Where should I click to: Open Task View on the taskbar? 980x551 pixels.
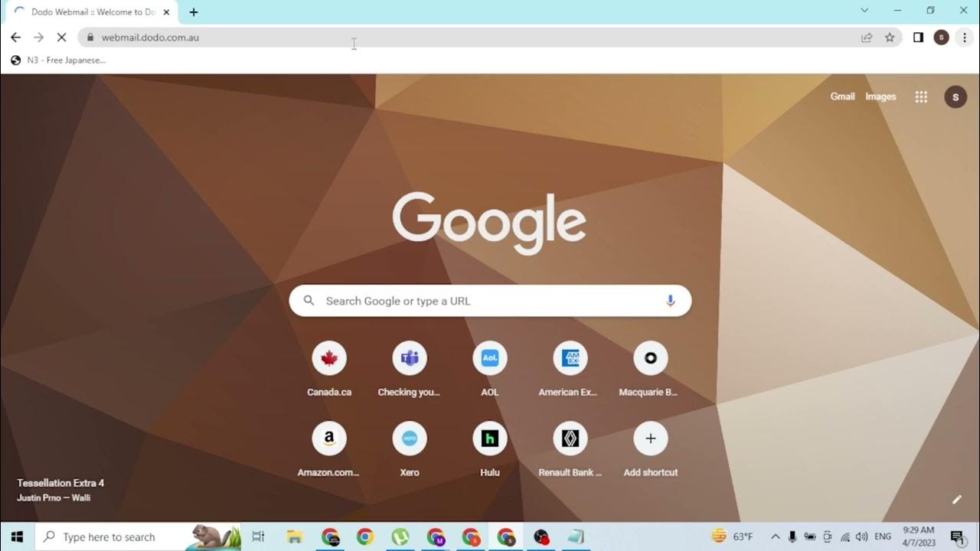coord(258,536)
